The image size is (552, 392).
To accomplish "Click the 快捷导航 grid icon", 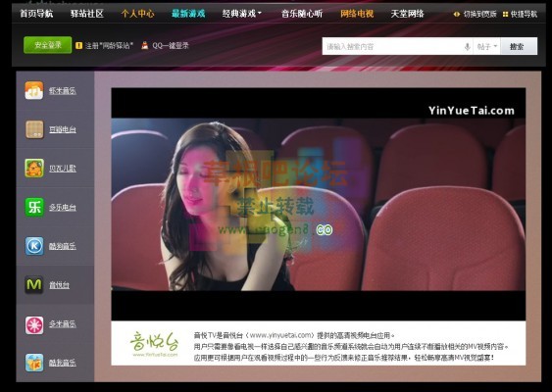I will [x=505, y=14].
